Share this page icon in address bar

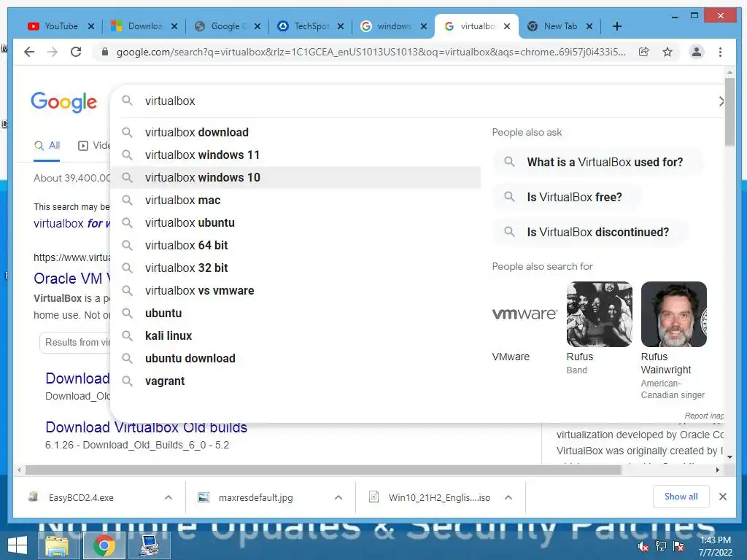[644, 52]
